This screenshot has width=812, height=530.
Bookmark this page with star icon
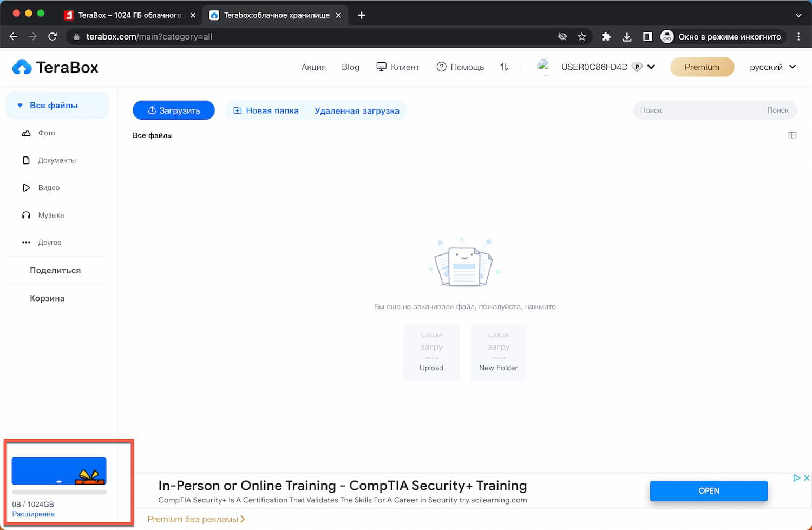pyautogui.click(x=582, y=36)
